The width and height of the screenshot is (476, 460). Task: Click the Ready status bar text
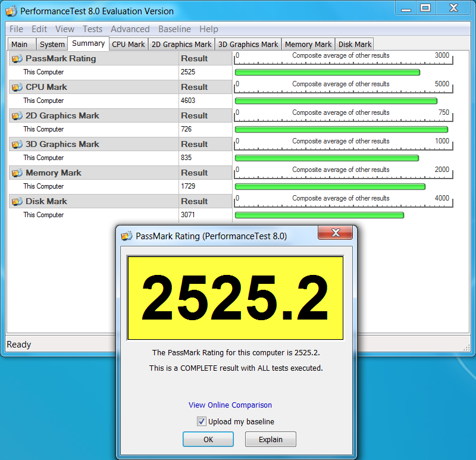(19, 345)
